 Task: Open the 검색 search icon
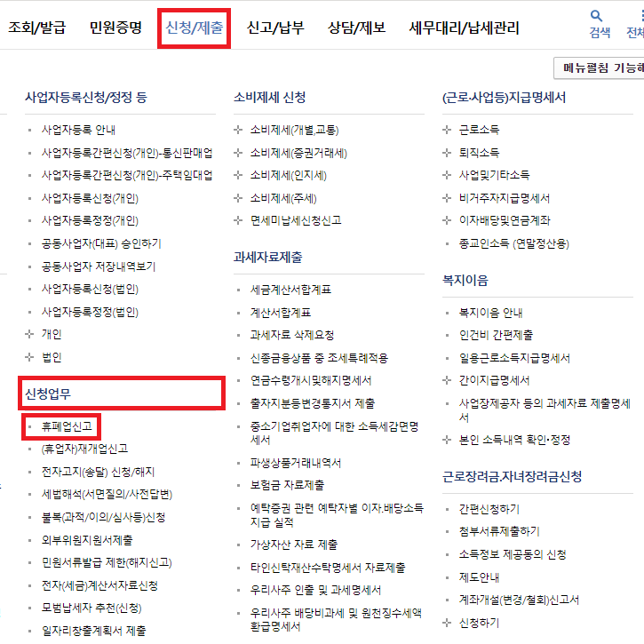pos(599,24)
